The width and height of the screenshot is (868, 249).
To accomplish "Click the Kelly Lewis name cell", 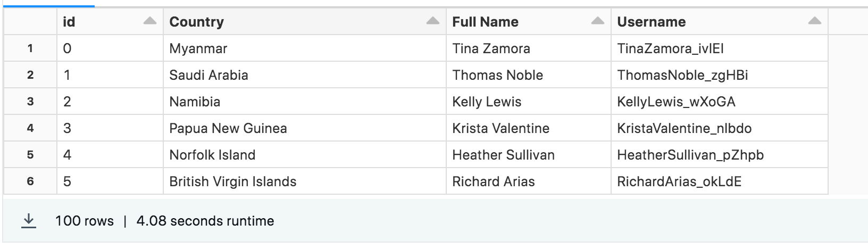I will 528,102.
